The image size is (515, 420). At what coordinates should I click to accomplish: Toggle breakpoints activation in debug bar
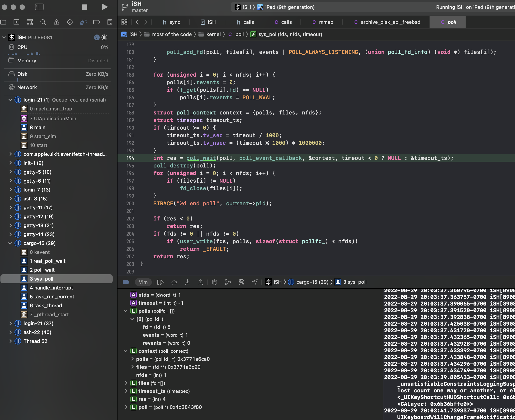tap(126, 282)
